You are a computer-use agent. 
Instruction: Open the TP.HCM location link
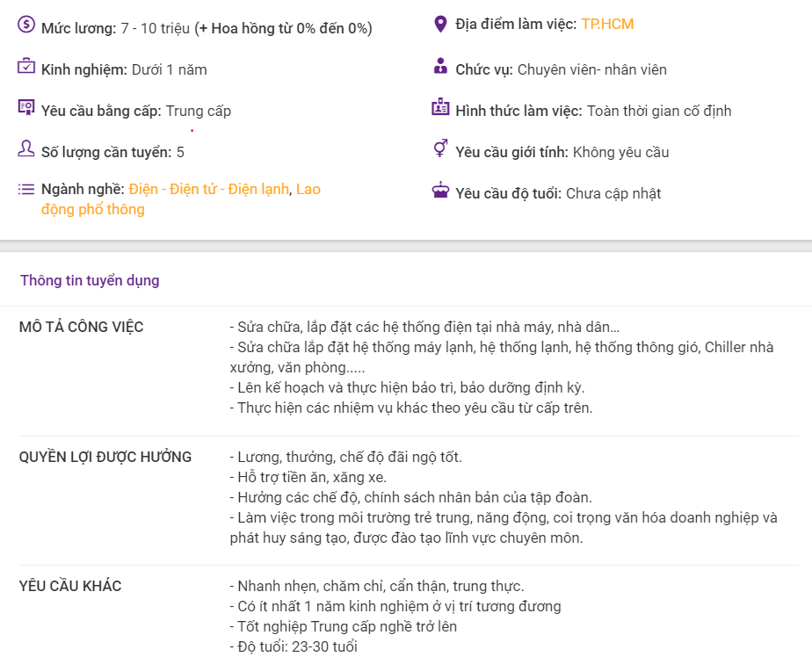click(607, 25)
